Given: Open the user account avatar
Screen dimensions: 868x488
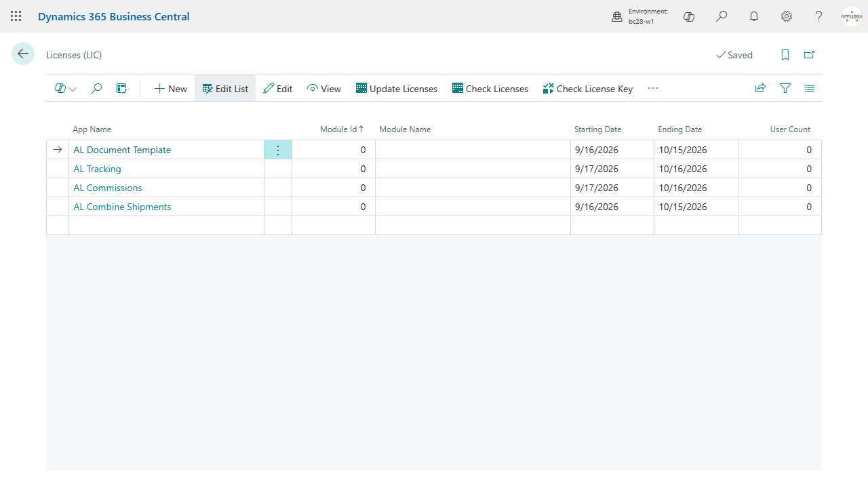Looking at the screenshot, I should point(851,16).
